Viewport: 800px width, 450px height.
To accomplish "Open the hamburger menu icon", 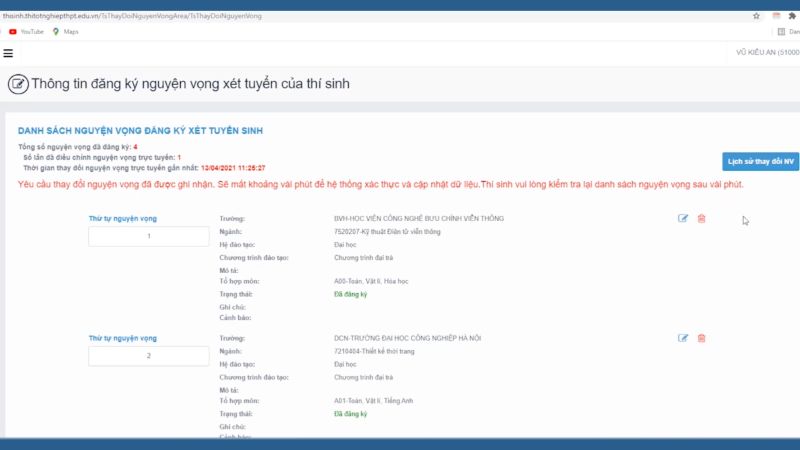I will pos(8,53).
